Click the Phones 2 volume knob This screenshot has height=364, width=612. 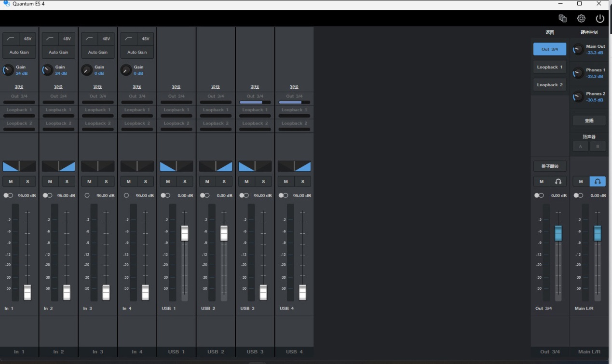tap(578, 97)
